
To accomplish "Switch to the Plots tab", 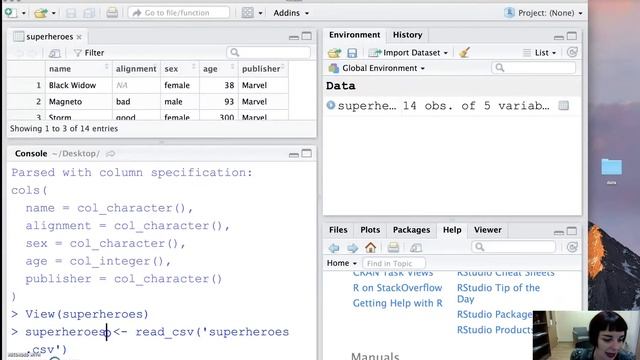I will (370, 230).
